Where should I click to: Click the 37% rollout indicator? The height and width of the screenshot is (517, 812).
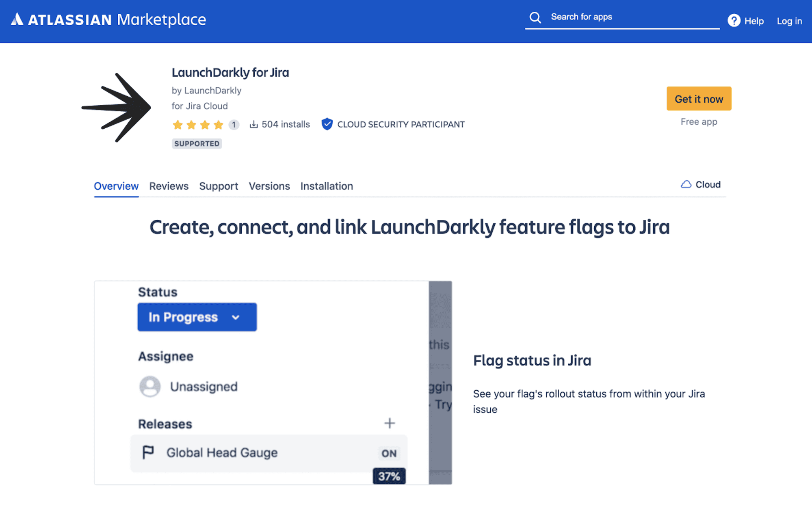[389, 476]
